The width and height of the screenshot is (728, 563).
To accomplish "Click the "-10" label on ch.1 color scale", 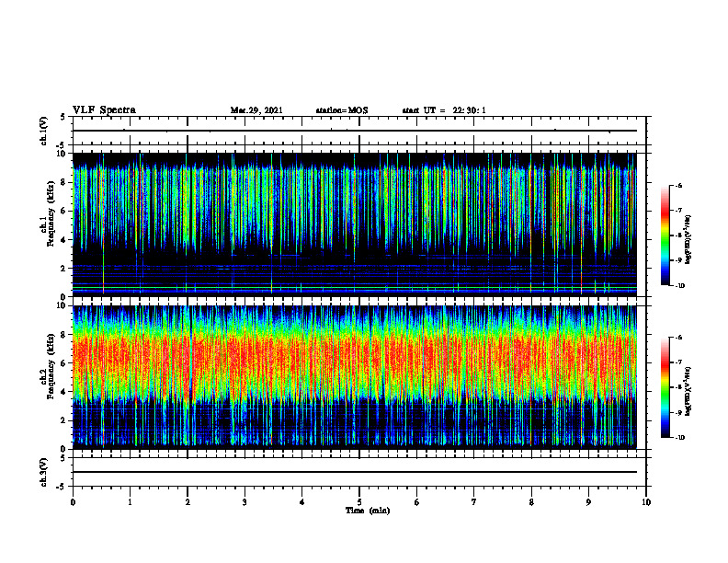I will click(679, 286).
